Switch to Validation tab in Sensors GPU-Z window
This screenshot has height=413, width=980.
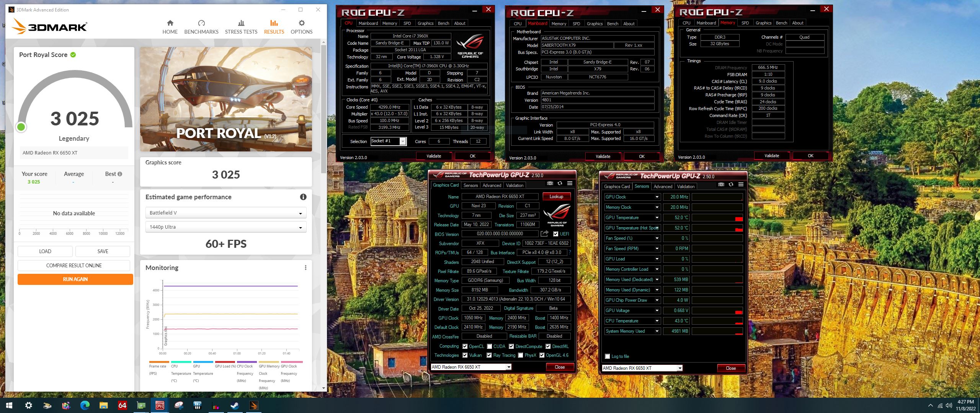[x=686, y=187]
